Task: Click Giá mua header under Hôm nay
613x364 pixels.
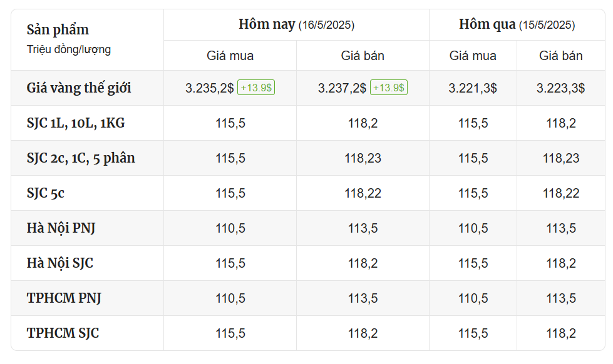Action: tap(230, 56)
